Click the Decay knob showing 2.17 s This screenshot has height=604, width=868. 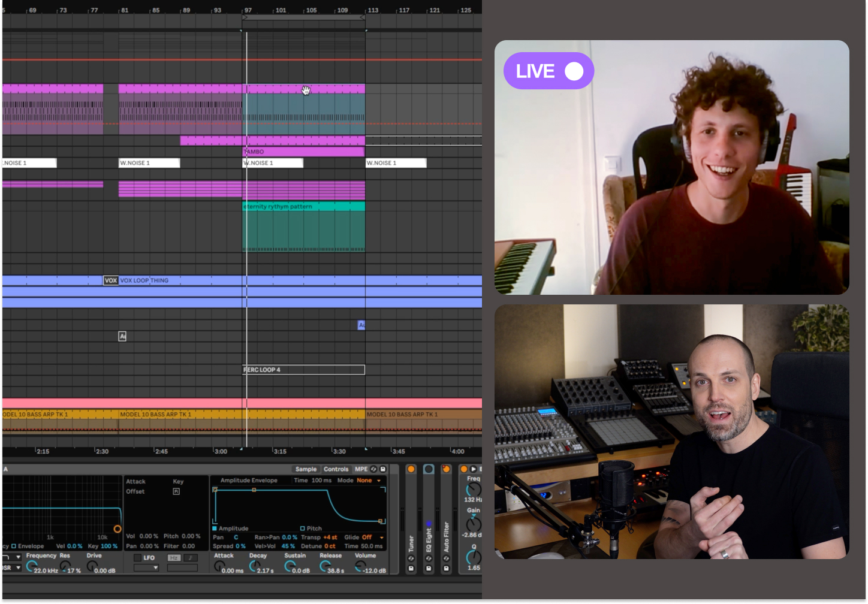point(254,564)
